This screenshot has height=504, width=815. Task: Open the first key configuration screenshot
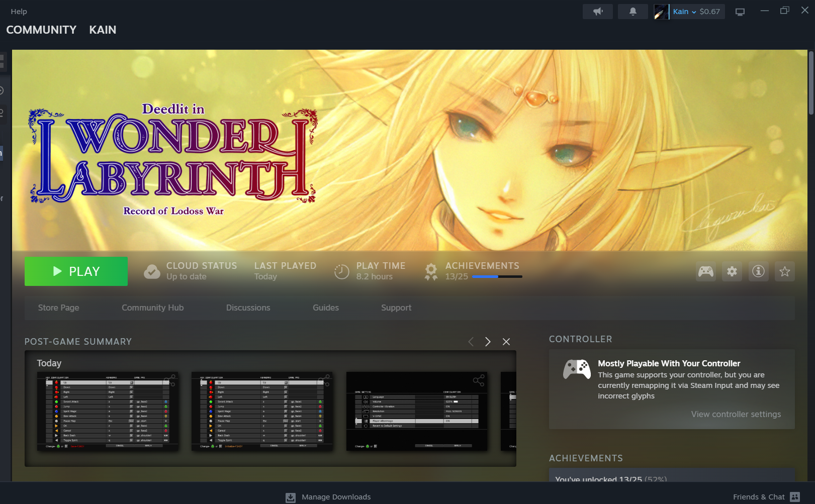click(108, 411)
